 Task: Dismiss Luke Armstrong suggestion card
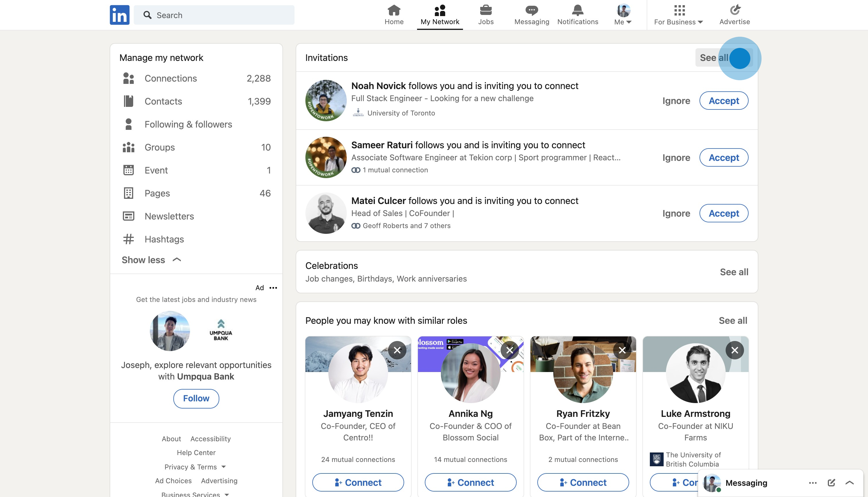pos(734,350)
